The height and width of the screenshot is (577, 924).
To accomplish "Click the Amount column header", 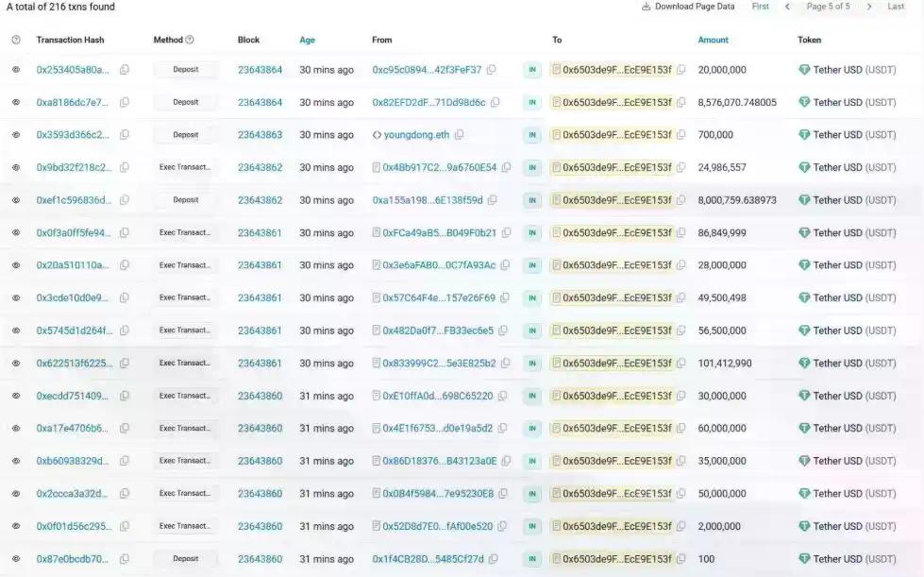I will click(713, 40).
